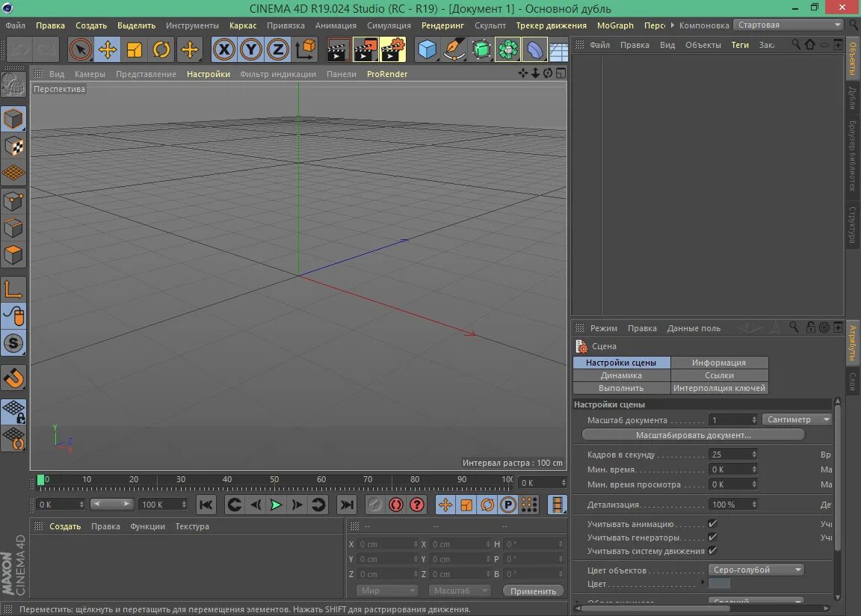This screenshot has height=616, width=861.
Task: Switch to Edges mode in left sidebar
Action: (13, 229)
